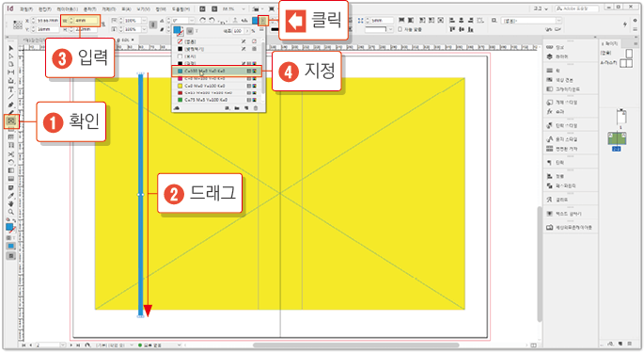Open the Stroke panel icon
The image size is (644, 353).
550,71
